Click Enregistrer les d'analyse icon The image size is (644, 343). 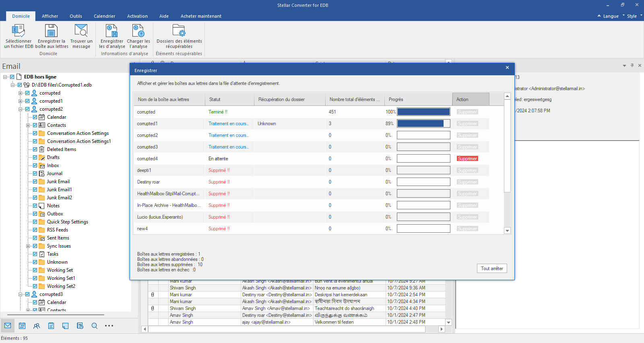pos(112,31)
